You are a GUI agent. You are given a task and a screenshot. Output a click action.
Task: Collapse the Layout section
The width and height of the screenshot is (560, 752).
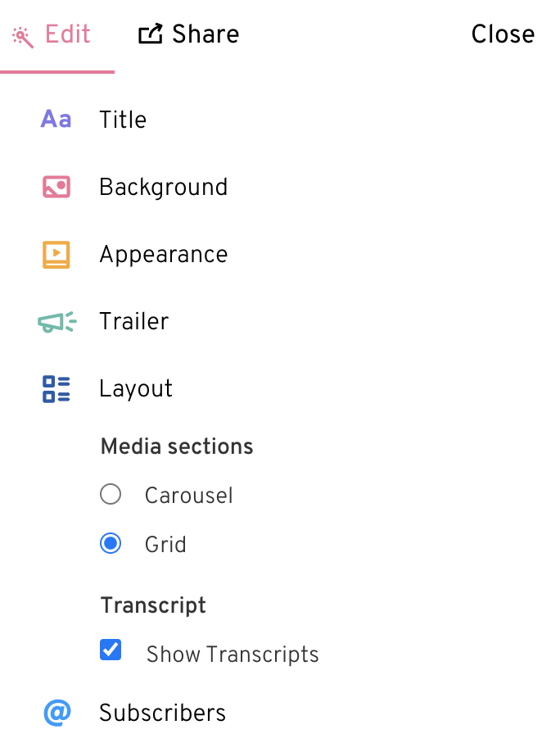(136, 389)
